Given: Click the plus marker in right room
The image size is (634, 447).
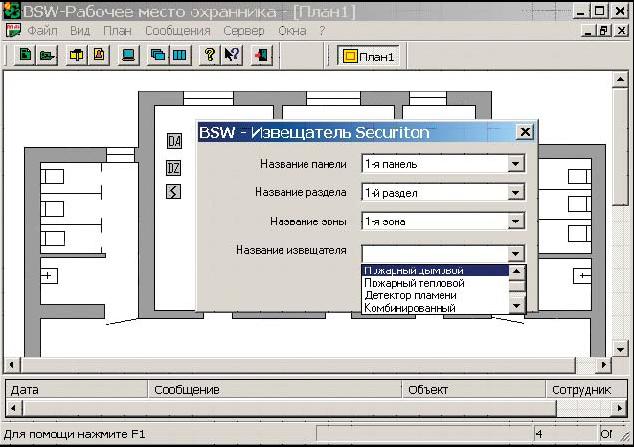Looking at the screenshot, I should [582, 276].
